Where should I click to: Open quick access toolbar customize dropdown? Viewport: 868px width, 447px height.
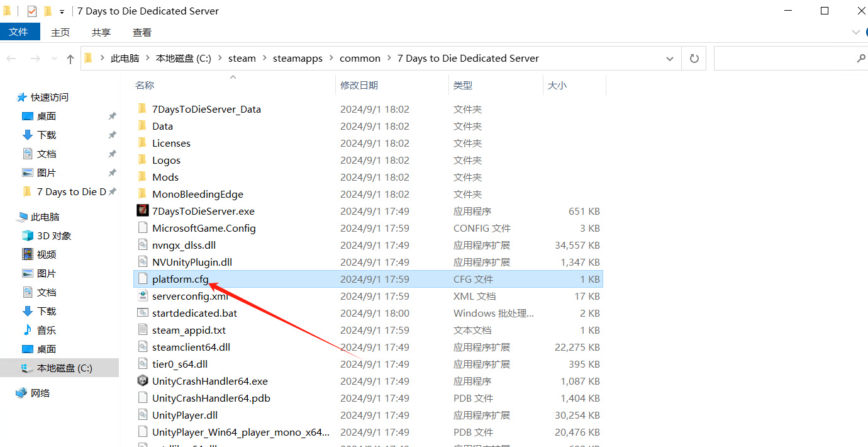click(x=62, y=12)
